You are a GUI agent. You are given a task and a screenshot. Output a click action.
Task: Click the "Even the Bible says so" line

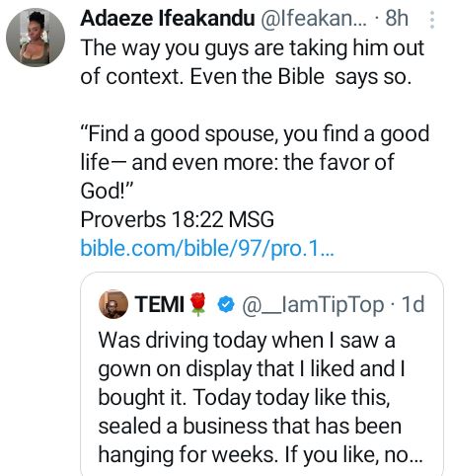pyautogui.click(x=301, y=77)
